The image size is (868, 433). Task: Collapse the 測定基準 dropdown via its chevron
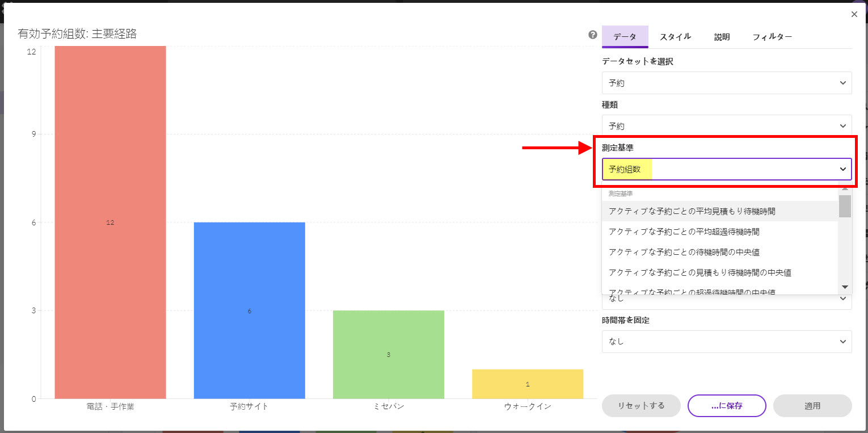(842, 169)
